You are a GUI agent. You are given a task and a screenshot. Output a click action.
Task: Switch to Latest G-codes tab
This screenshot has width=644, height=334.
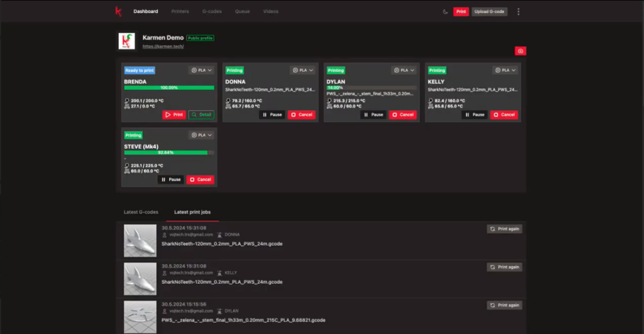pos(141,212)
